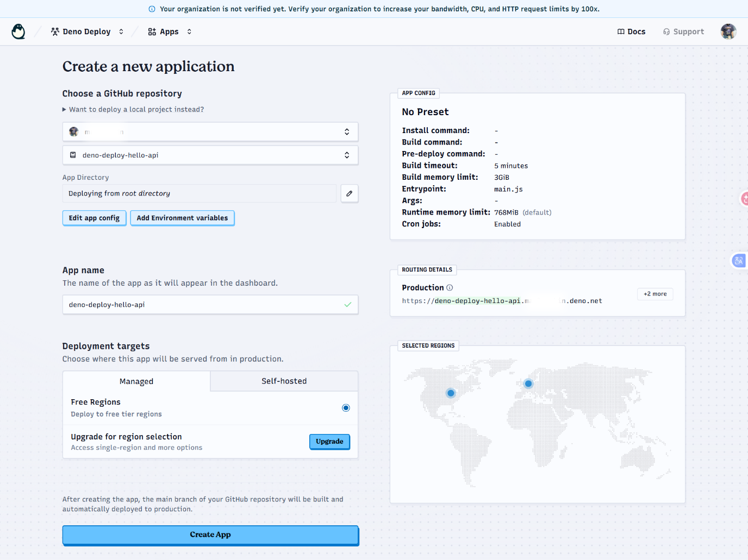This screenshot has width=748, height=560.
Task: Click the Production info icon
Action: (x=450, y=288)
